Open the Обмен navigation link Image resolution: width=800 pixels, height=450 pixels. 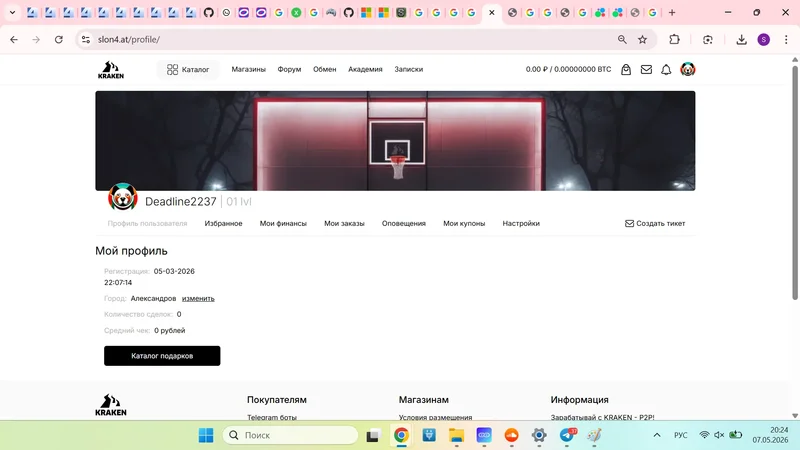click(324, 69)
